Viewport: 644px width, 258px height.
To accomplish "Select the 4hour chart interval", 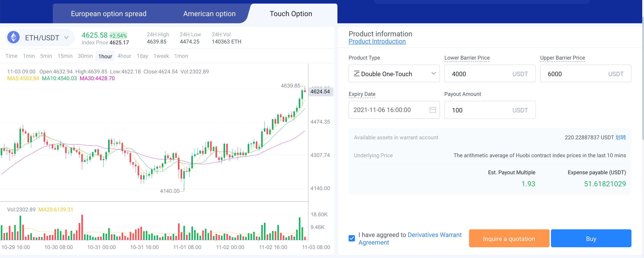I will click(124, 56).
